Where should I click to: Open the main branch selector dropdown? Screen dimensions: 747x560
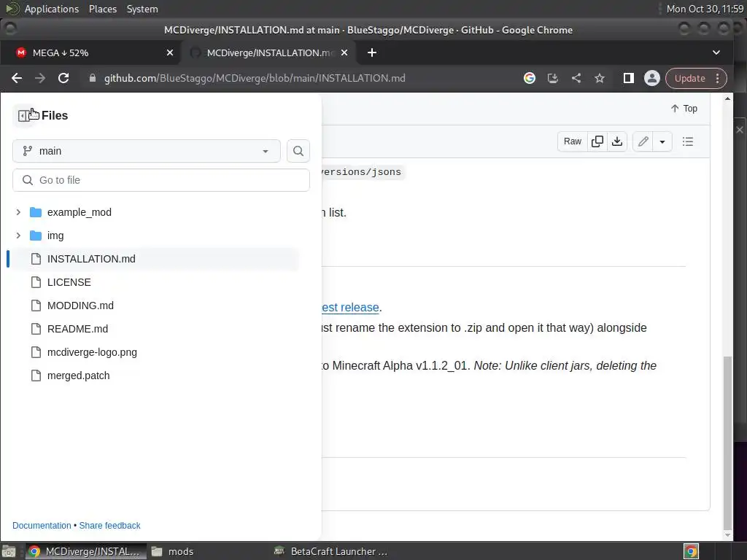pos(146,151)
